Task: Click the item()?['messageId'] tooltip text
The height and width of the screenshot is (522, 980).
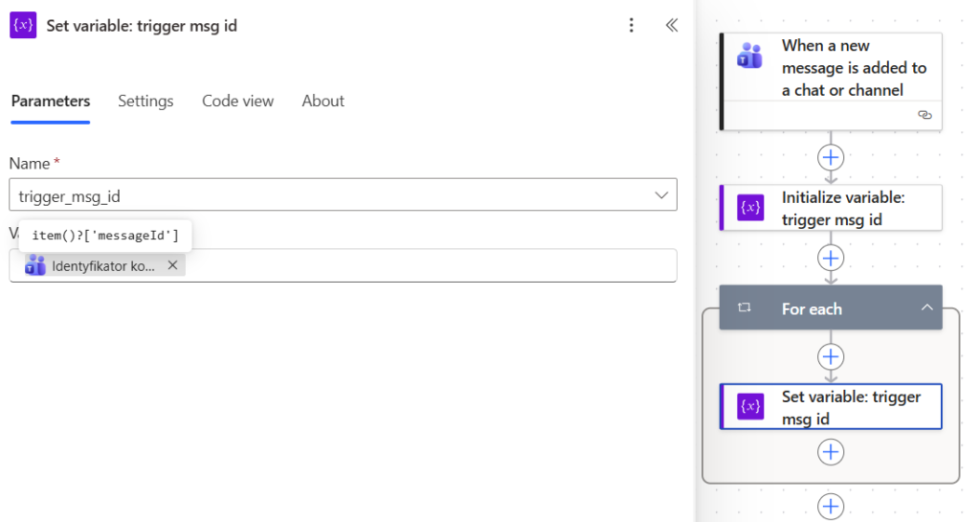Action: (105, 235)
